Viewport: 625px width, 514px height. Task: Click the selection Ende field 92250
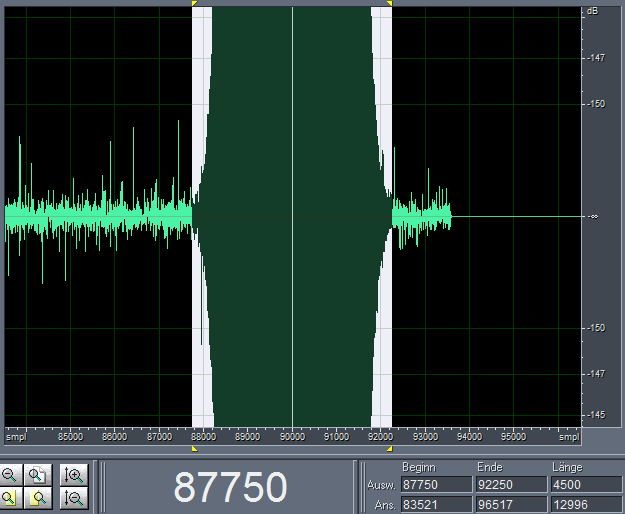tap(511, 485)
